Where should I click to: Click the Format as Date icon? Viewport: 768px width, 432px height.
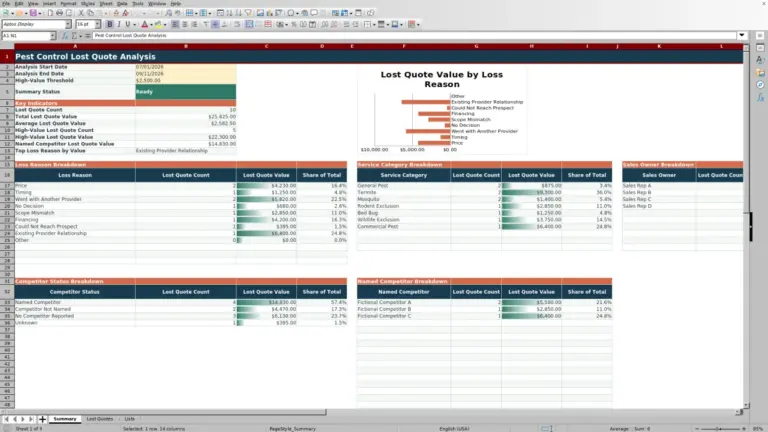tap(312, 24)
